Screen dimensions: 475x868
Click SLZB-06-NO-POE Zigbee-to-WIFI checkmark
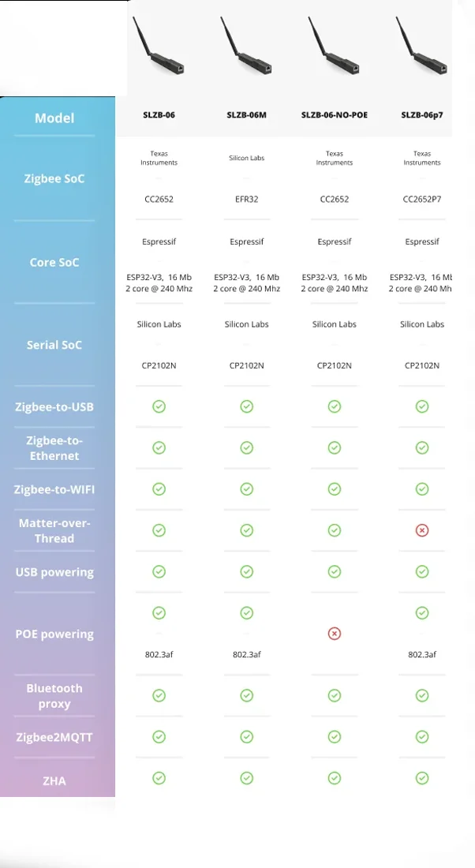tap(335, 489)
